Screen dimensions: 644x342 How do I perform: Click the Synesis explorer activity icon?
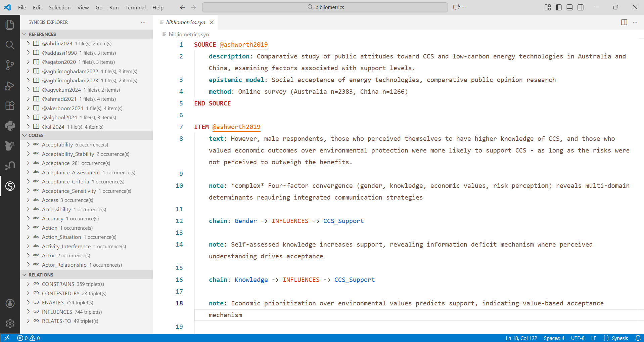click(x=10, y=186)
